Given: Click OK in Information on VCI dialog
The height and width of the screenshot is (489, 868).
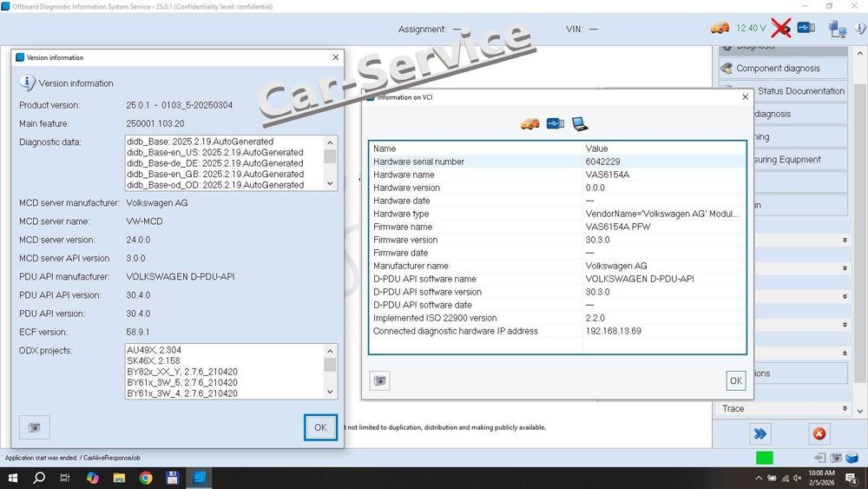Looking at the screenshot, I should pos(736,380).
